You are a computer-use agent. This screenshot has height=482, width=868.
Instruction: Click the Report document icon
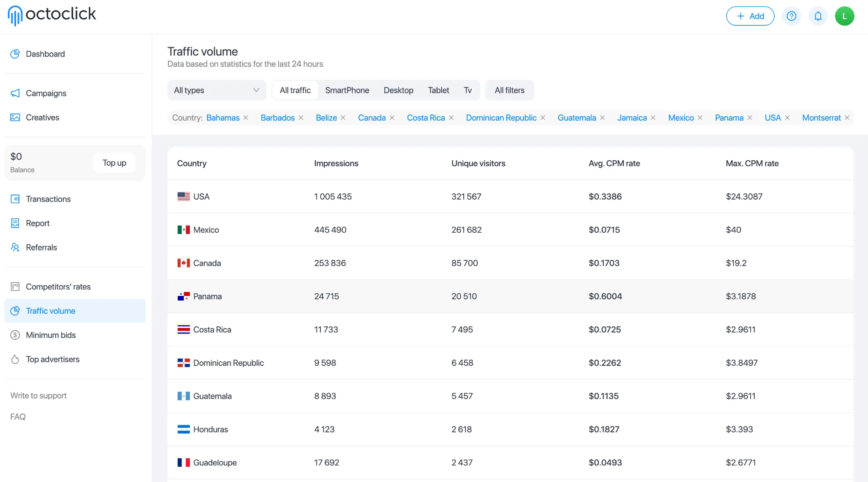pos(15,223)
